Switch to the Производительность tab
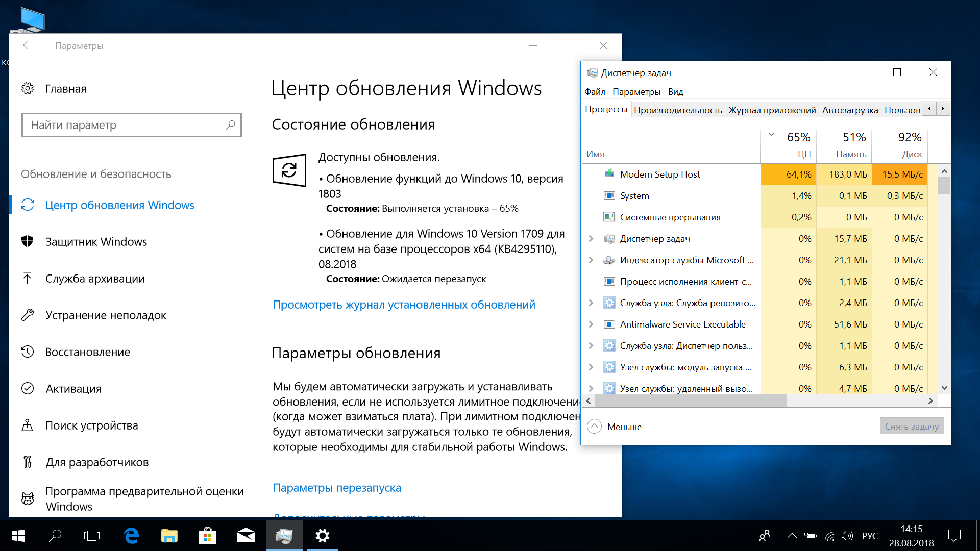The image size is (980, 551). [678, 110]
